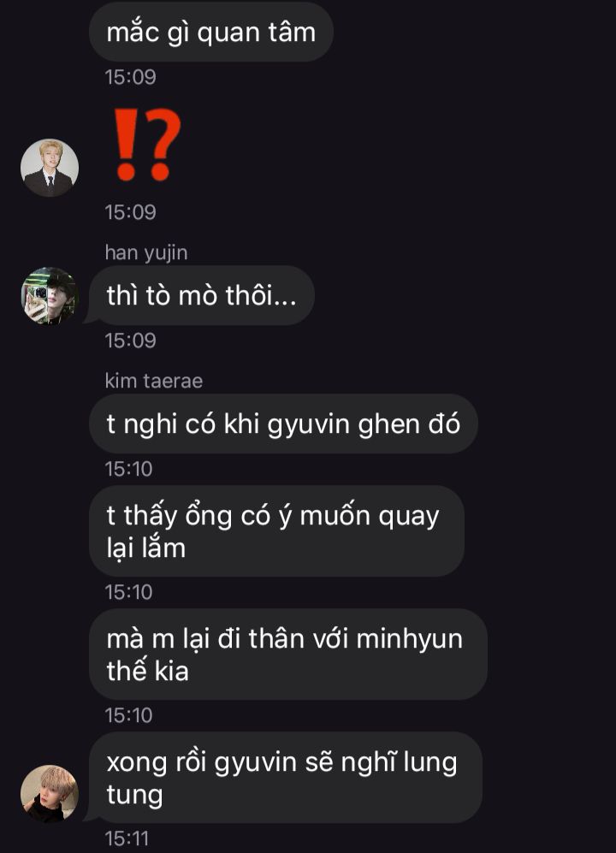Click the han yujin sender name
This screenshot has width=616, height=853.
tap(146, 253)
